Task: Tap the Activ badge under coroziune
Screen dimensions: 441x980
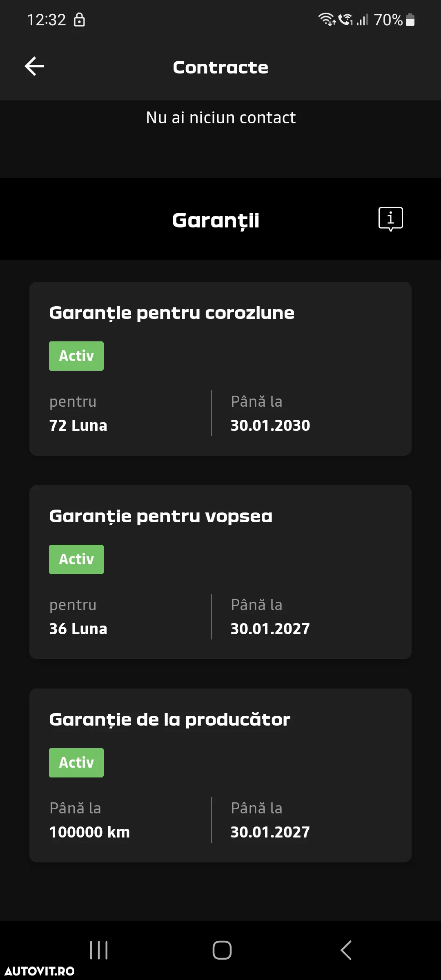Action: [76, 356]
